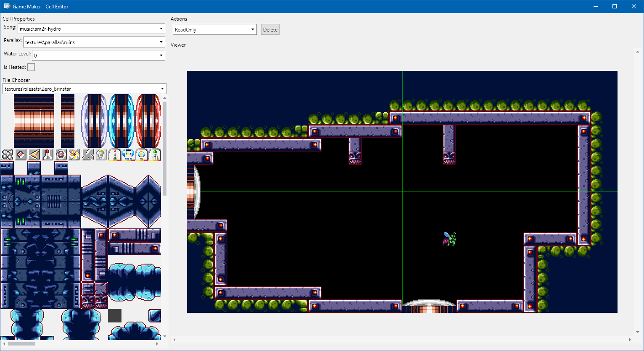644x351 pixels.
Task: Select the green-tipped tank capsule tile
Action: tap(155, 155)
